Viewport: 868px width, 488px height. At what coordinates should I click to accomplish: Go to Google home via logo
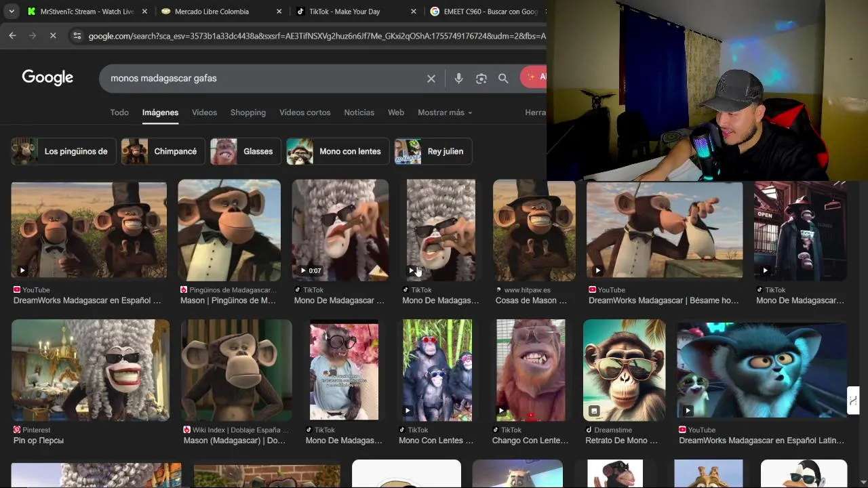[47, 77]
